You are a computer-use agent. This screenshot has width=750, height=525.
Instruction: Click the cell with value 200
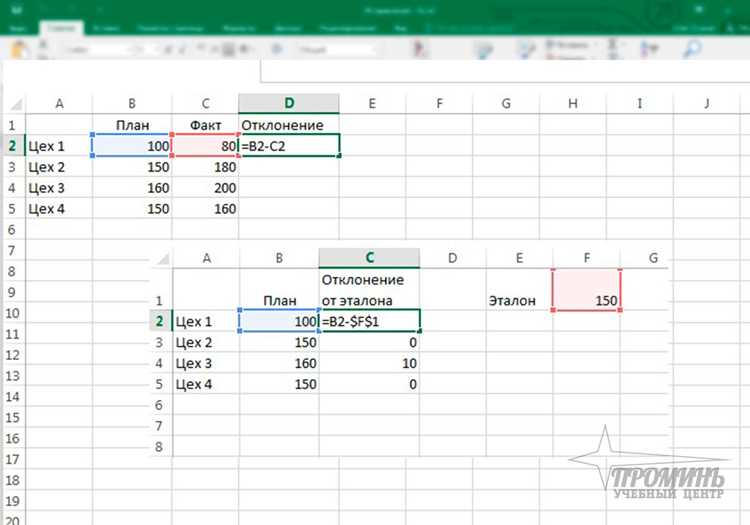205,188
